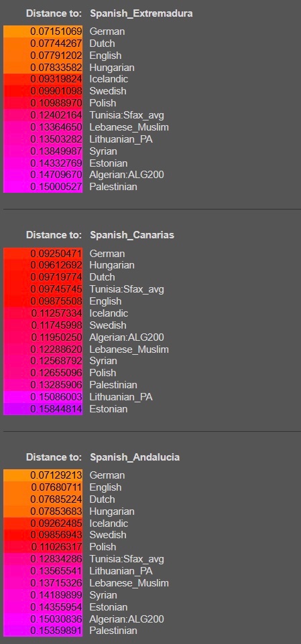Screen dimensions: 301x644
Task: Click German label in Extremadura list
Action: click(x=107, y=31)
